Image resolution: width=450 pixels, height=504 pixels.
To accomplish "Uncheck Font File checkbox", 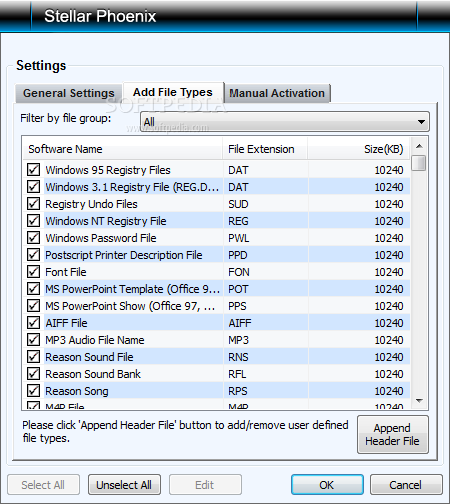I will (x=33, y=272).
